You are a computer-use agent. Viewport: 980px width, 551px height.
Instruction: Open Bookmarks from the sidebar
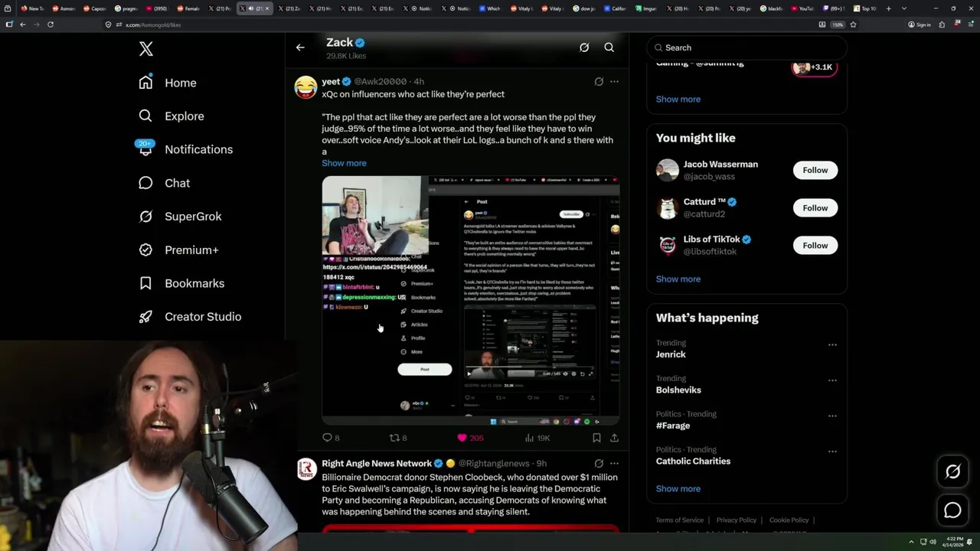(181, 283)
